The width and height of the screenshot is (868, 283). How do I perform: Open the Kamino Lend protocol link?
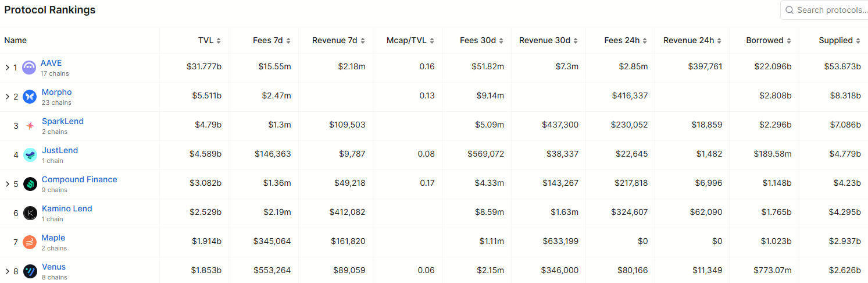(67, 208)
